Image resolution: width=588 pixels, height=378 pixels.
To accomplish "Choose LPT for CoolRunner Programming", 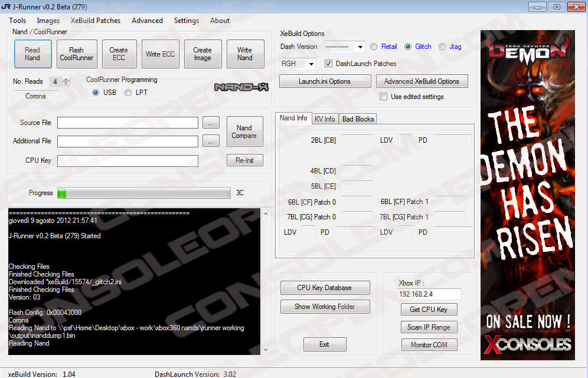I will coord(128,93).
